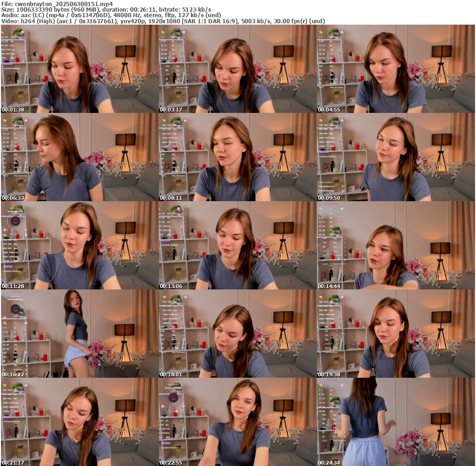Pick the preview frame at 00:08:11
This screenshot has height=466, width=476.
coord(238,157)
